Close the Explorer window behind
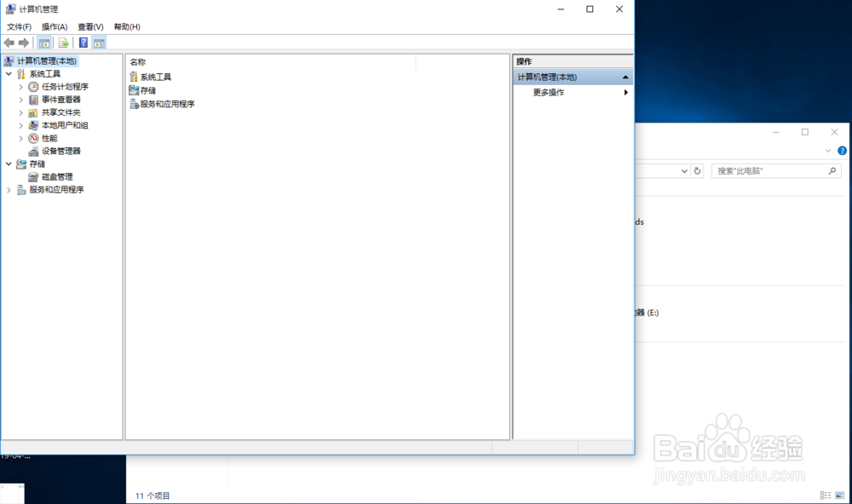 [x=834, y=132]
